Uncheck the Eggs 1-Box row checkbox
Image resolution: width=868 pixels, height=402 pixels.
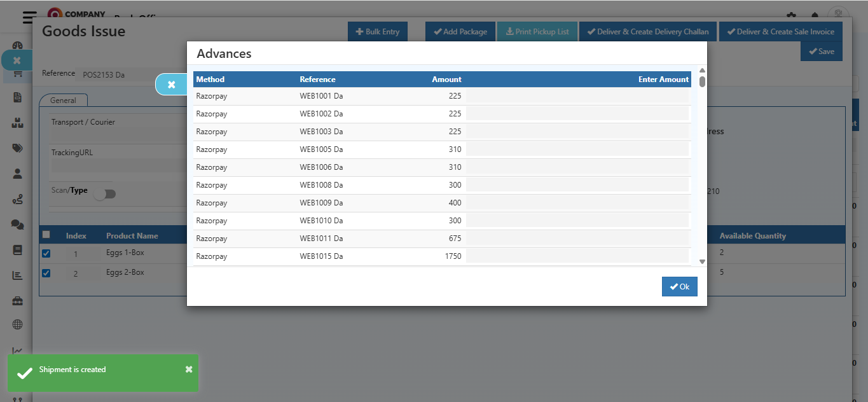click(x=46, y=253)
